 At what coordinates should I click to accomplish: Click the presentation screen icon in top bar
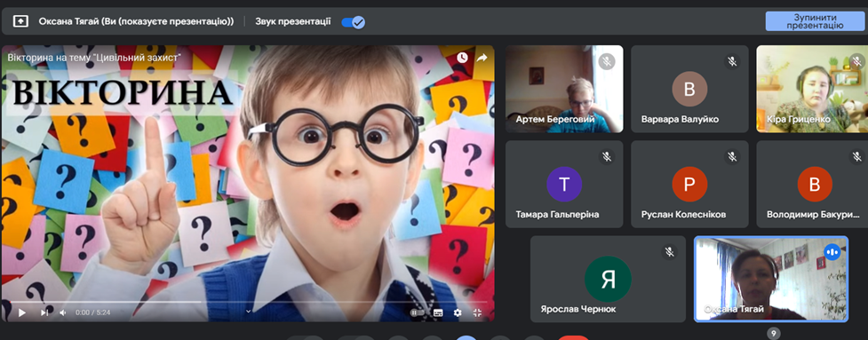[x=20, y=21]
